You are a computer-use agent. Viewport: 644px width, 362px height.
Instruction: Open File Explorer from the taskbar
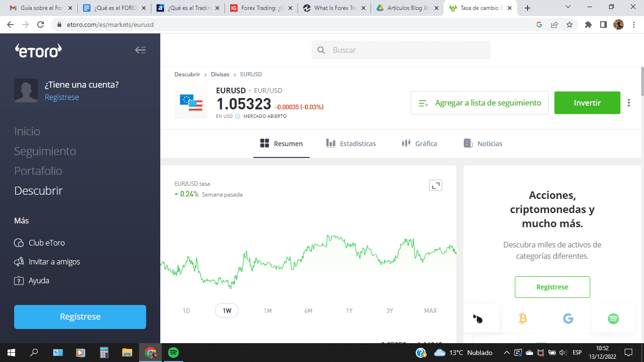(x=127, y=353)
